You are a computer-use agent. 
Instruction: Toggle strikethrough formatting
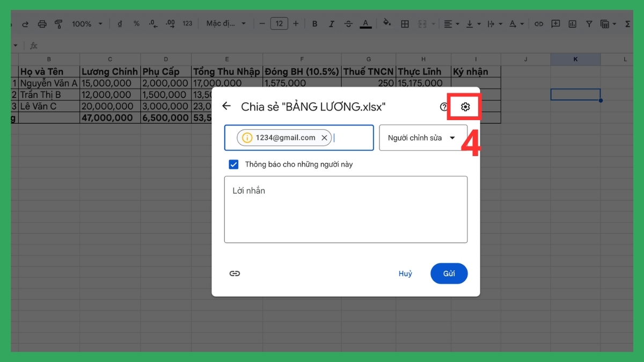pos(349,24)
